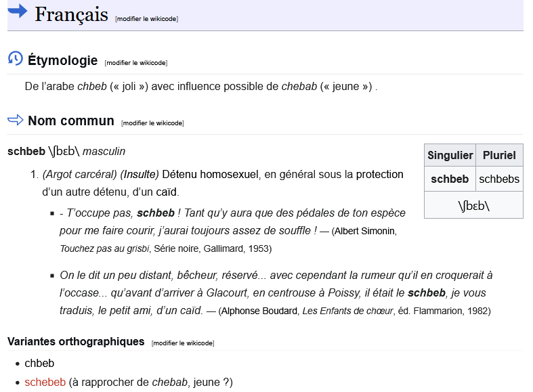The image size is (533, 392).
Task: Click the Singulier table header
Action: 450,155
